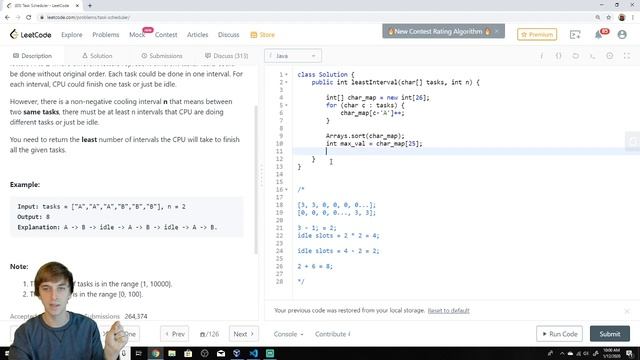Open the LeetCode Playground icon
This screenshot has width=640, height=360.
575,35
